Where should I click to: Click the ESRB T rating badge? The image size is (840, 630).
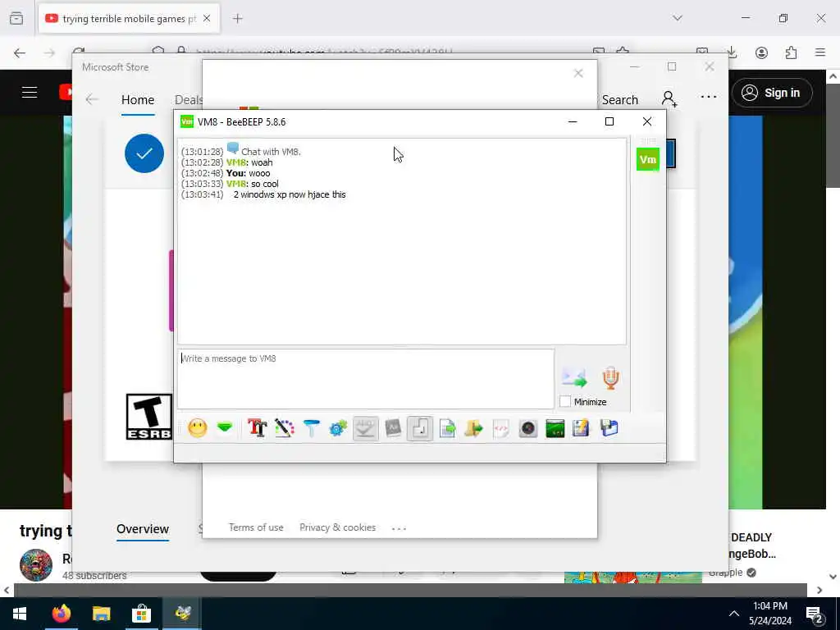pyautogui.click(x=149, y=417)
